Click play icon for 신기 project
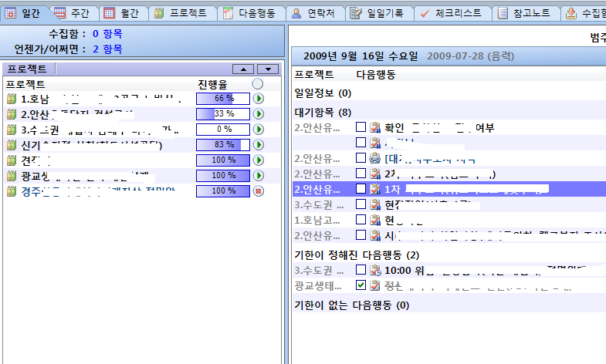The height and width of the screenshot is (364, 606). (259, 145)
